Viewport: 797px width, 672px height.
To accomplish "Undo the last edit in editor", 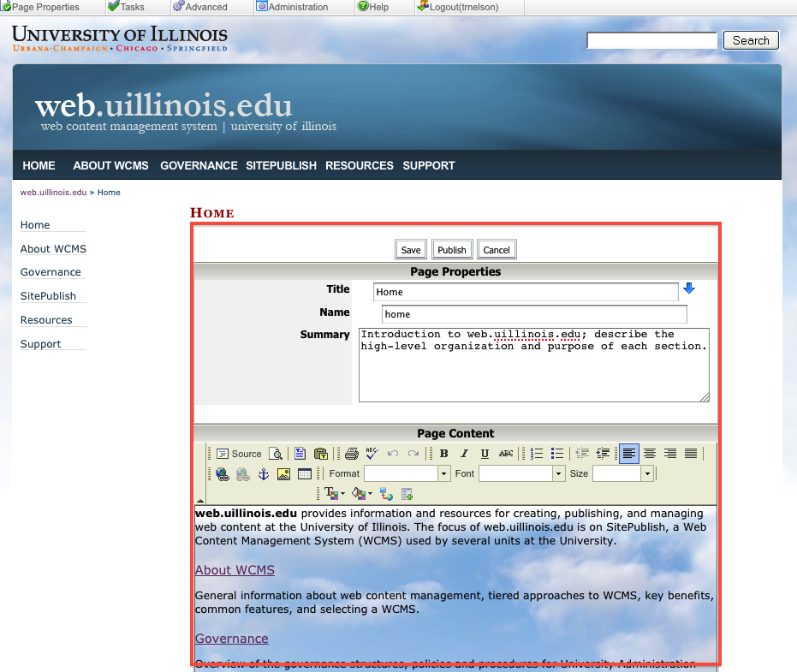I will [392, 454].
